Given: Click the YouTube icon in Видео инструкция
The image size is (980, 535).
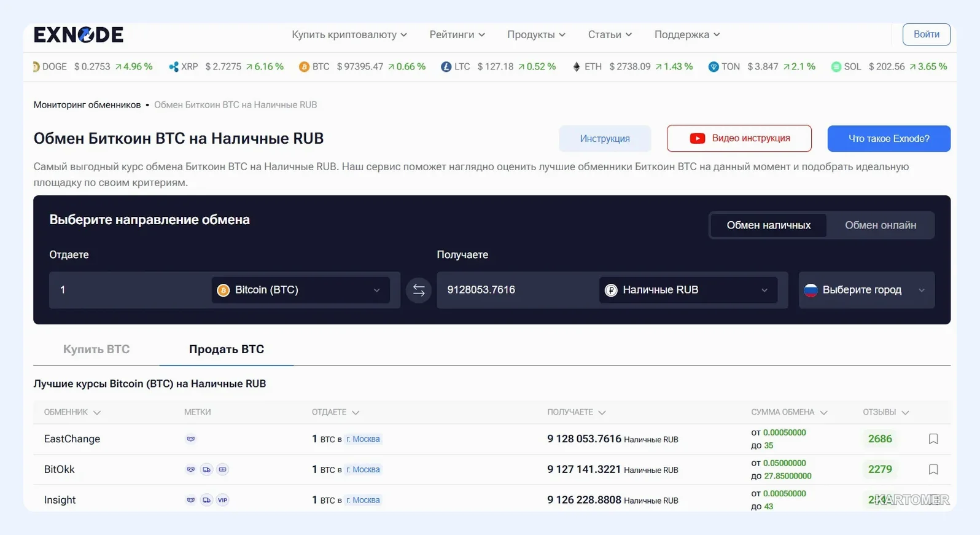Looking at the screenshot, I should [x=697, y=138].
